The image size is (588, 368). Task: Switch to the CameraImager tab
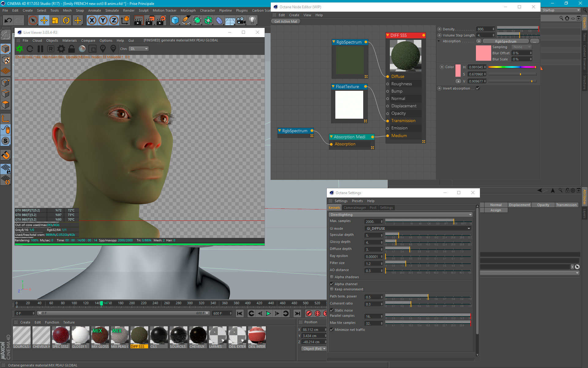(x=355, y=208)
